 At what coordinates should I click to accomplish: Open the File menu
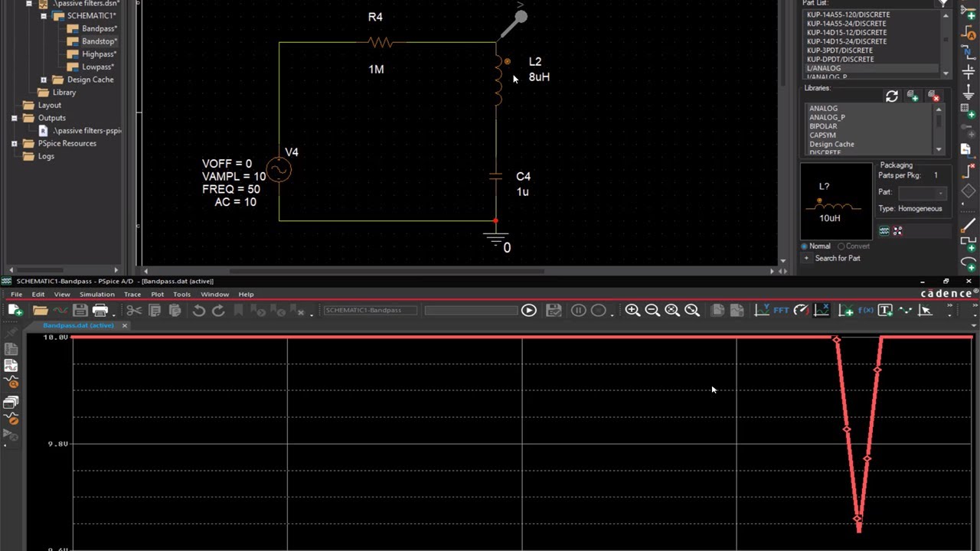(x=16, y=295)
